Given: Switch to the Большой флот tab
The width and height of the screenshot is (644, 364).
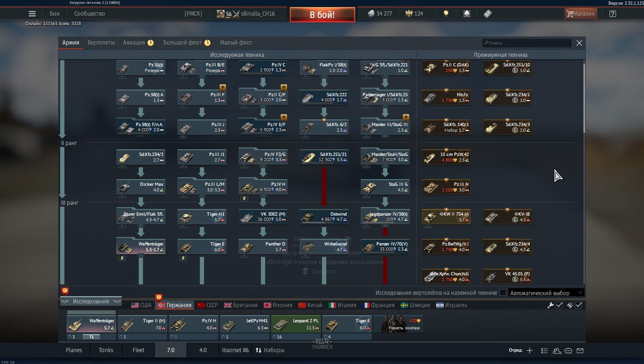Looking at the screenshot, I should tap(187, 43).
